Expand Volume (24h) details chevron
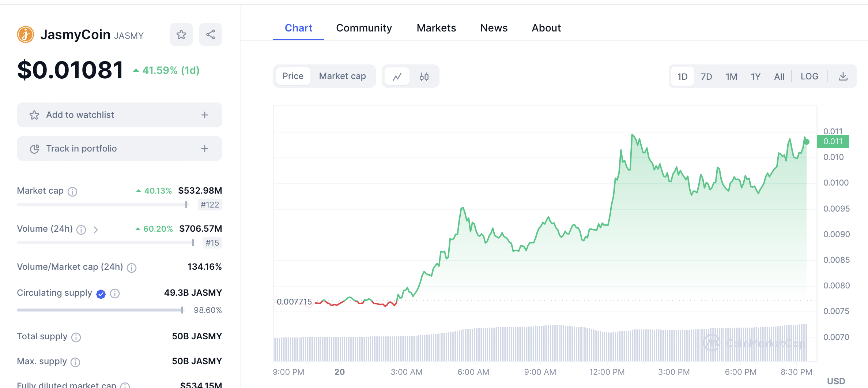868x388 pixels. [x=96, y=230]
